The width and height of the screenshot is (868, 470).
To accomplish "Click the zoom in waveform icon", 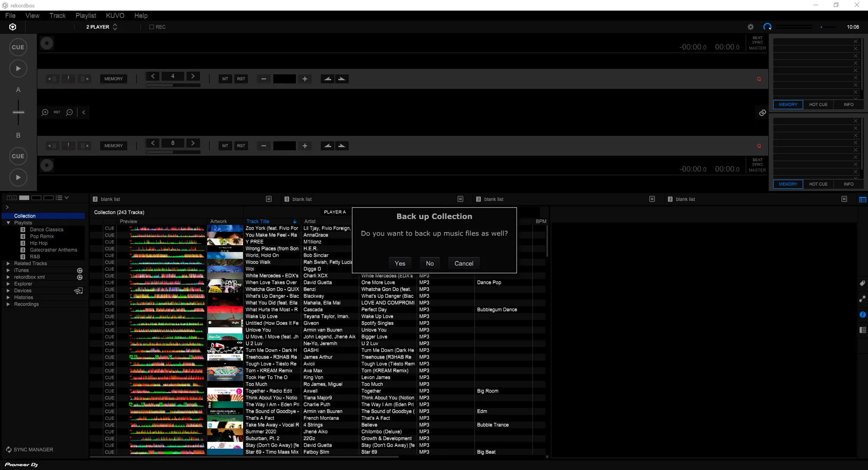I will click(x=45, y=112).
